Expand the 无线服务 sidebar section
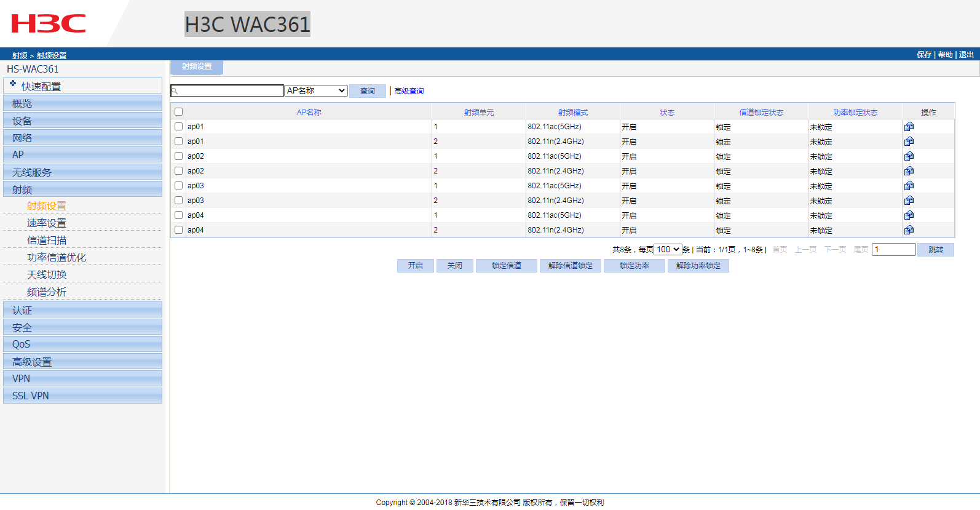Image resolution: width=980 pixels, height=510 pixels. click(x=82, y=172)
